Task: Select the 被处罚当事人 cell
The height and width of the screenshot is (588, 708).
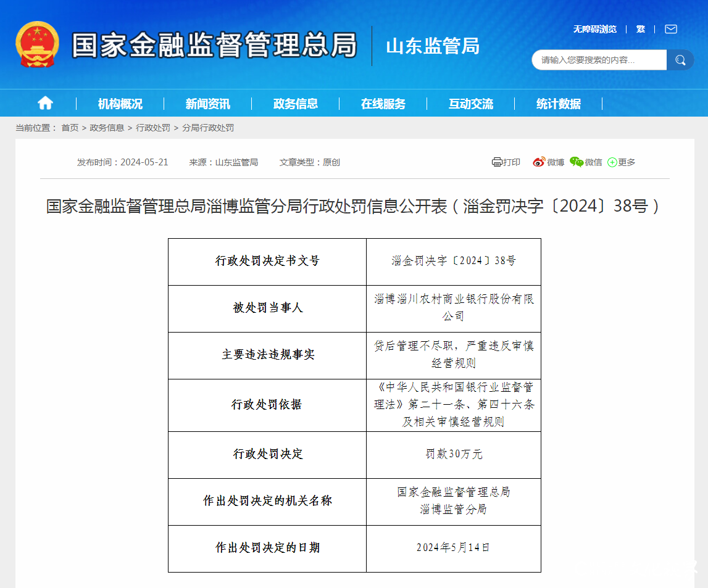Action: point(267,308)
